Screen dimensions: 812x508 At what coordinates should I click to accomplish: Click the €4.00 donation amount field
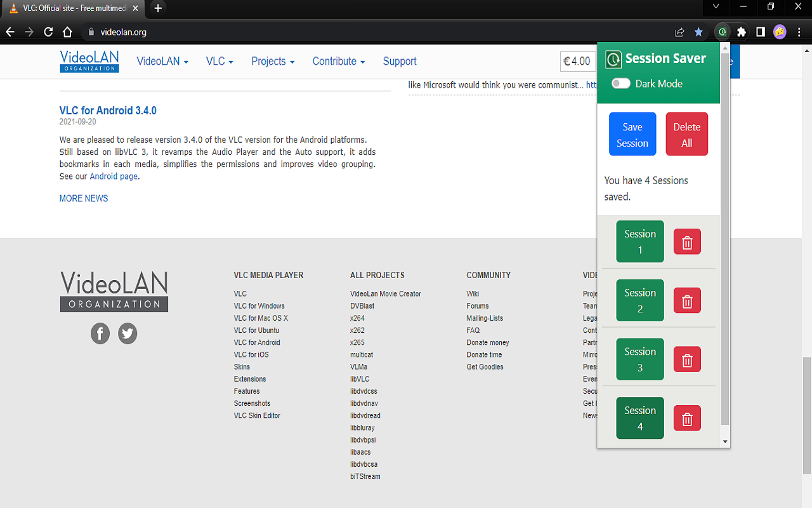[578, 61]
